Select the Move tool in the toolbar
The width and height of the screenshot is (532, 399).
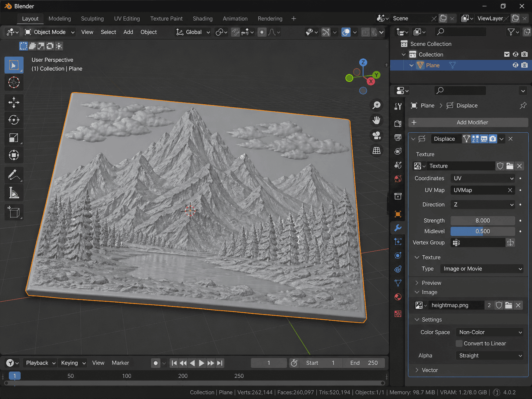(x=14, y=102)
